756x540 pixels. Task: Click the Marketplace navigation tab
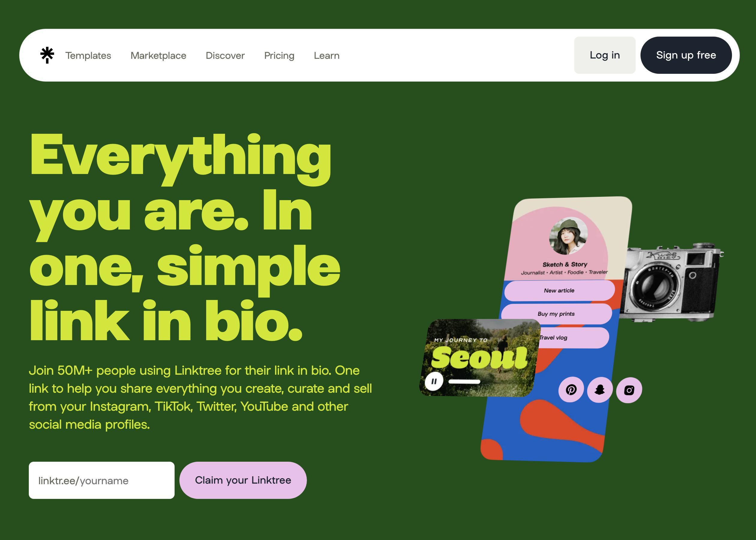(x=158, y=55)
